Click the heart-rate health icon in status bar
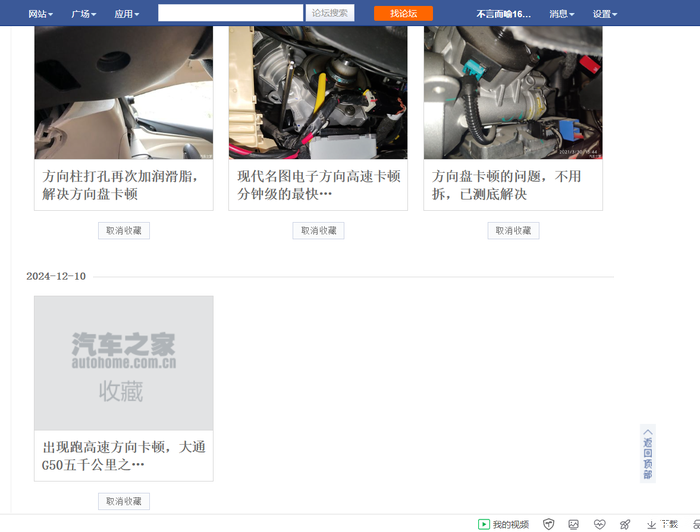Viewport: 700px width, 532px height. 599,524
